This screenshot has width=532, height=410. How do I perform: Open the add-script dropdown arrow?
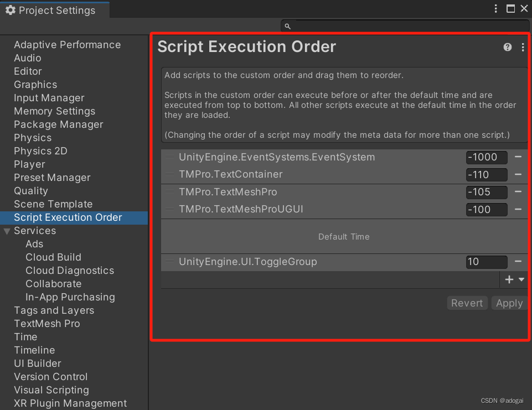[x=521, y=279]
